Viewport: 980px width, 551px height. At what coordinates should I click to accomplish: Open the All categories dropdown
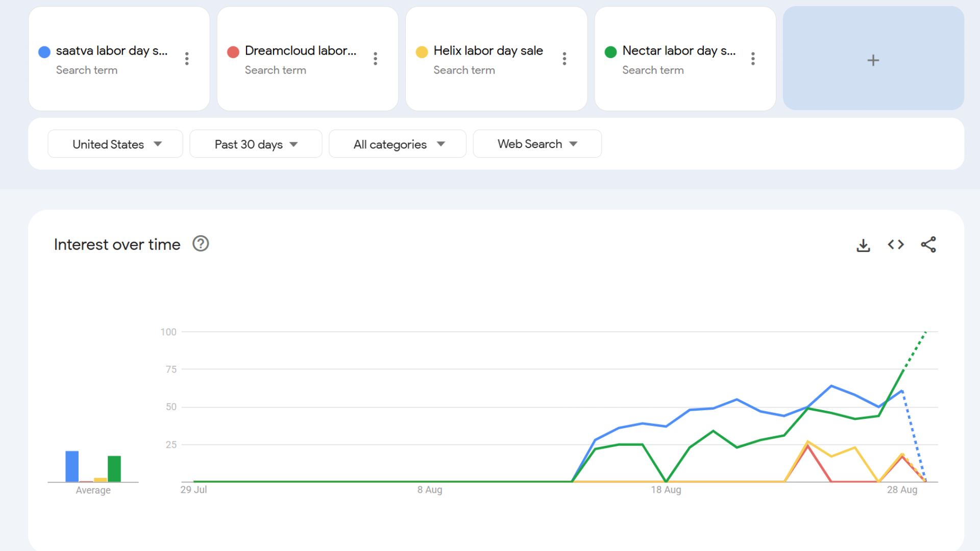[x=398, y=144]
